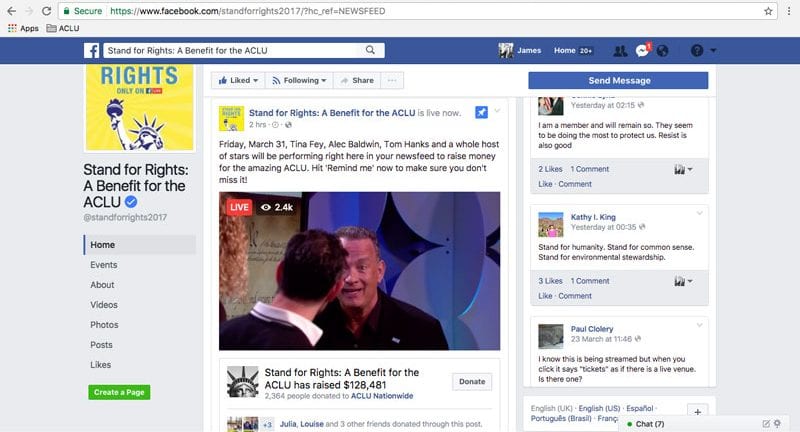
Task: Open the page more options (…) button
Action: tap(393, 80)
